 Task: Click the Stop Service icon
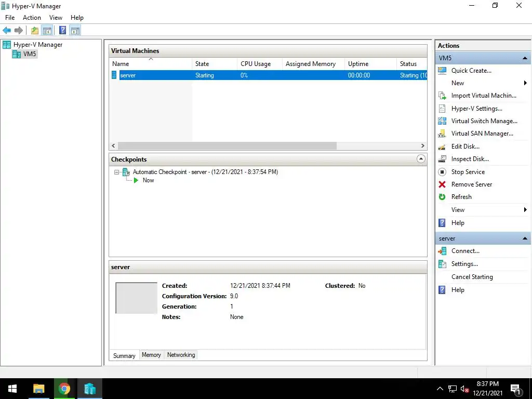(x=442, y=172)
